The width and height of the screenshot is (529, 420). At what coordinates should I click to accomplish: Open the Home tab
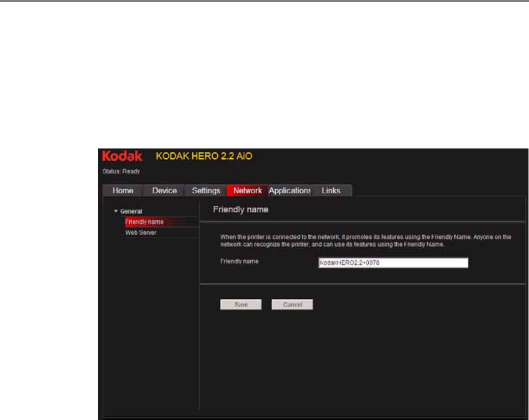pyautogui.click(x=123, y=191)
